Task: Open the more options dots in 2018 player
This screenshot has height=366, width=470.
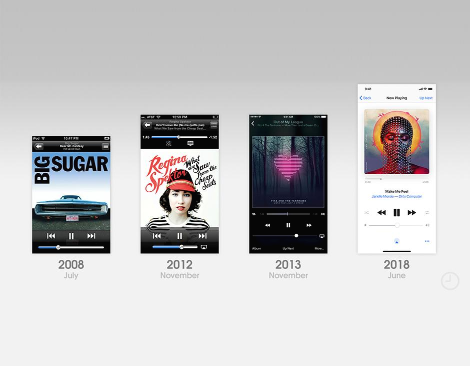Action: 427,241
